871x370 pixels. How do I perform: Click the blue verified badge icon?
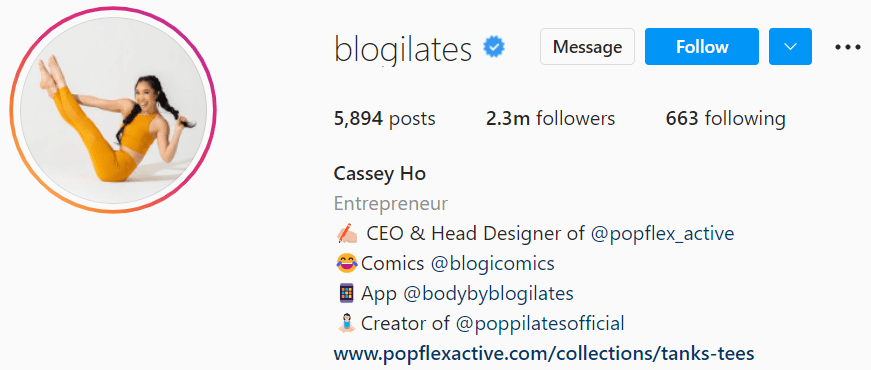pyautogui.click(x=494, y=47)
